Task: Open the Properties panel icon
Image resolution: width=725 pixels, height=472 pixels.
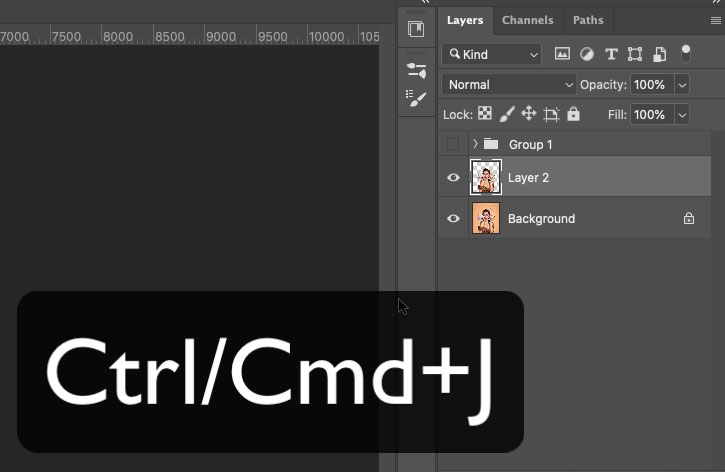Action: pos(416,70)
